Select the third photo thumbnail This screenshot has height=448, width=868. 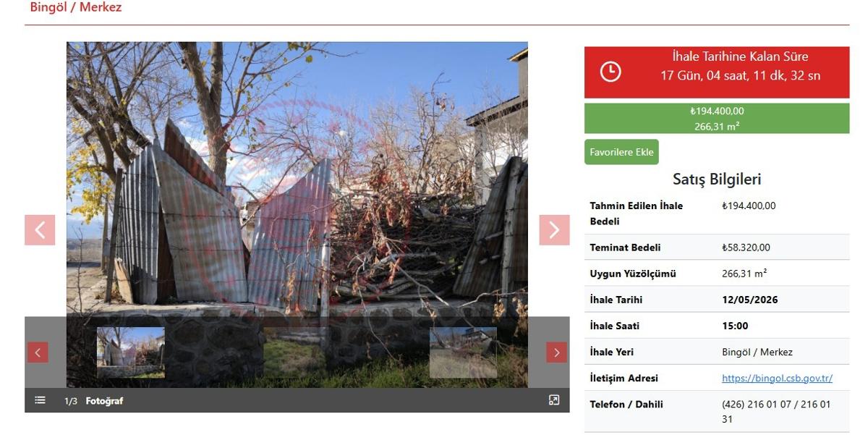click(463, 352)
